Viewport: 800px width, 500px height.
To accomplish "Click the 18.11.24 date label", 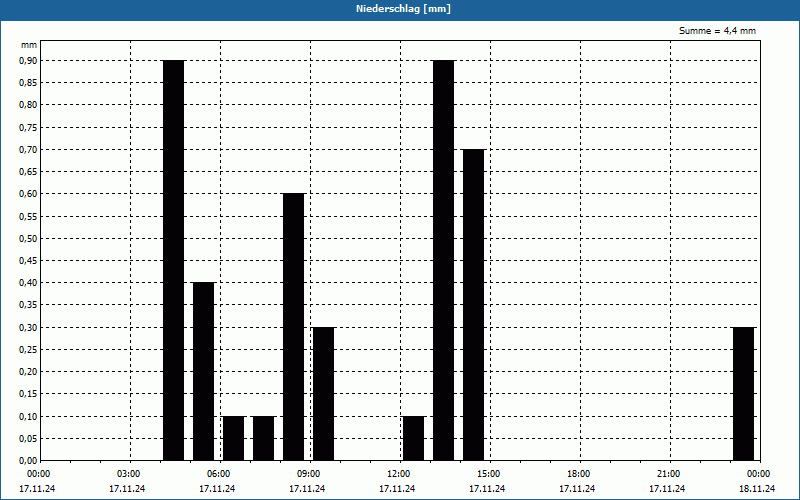I will [757, 489].
